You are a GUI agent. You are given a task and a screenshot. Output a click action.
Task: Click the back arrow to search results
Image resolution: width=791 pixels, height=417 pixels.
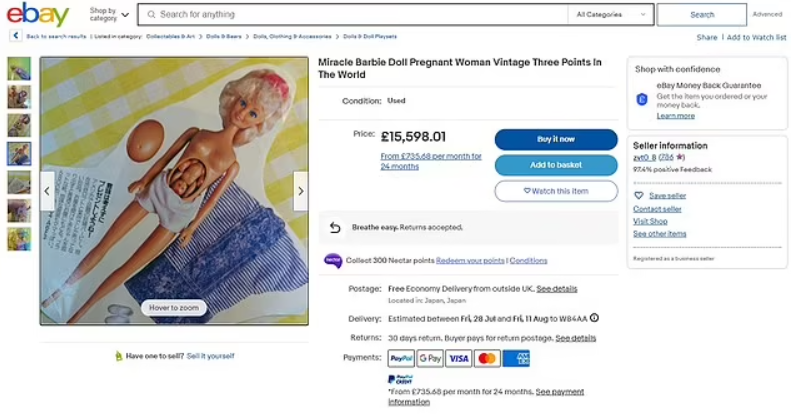coord(15,36)
